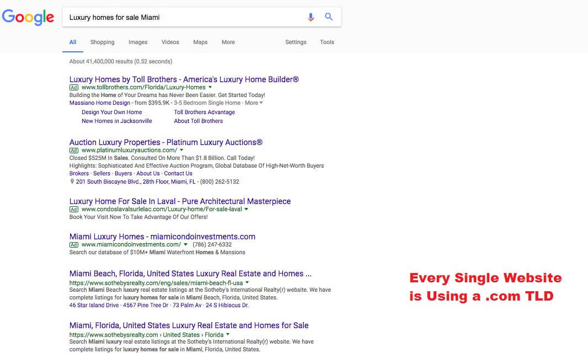The image size is (588, 364).
Task: Click 4567 Pine Tree Dr link
Action: click(x=146, y=305)
